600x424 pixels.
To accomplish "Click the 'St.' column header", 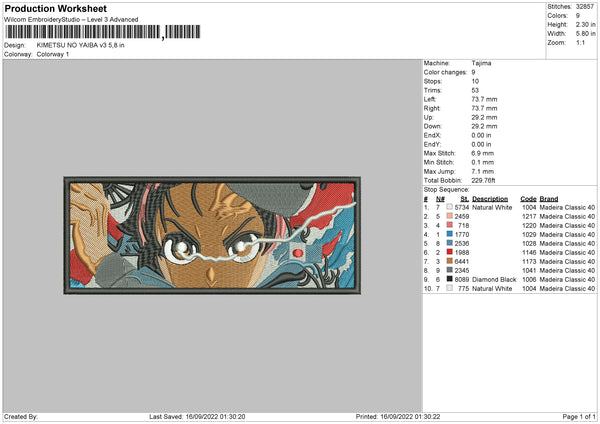I will [x=465, y=199].
